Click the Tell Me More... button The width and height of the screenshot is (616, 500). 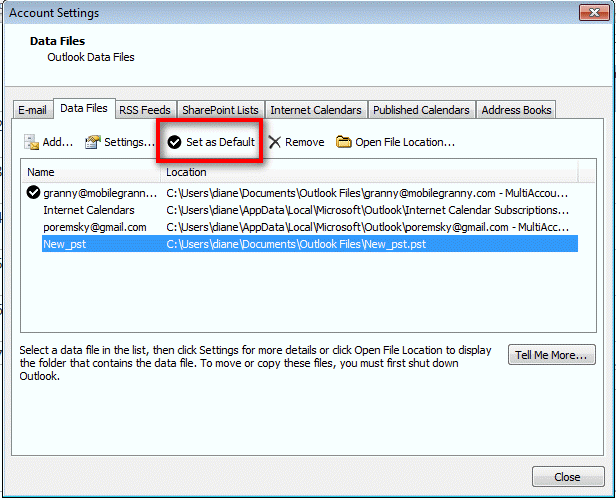[552, 355]
